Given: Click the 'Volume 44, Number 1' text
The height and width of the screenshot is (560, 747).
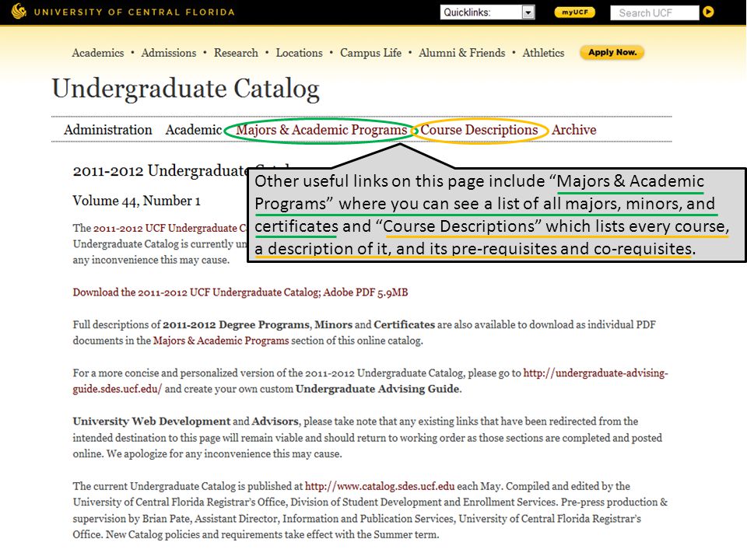Looking at the screenshot, I should (x=136, y=201).
